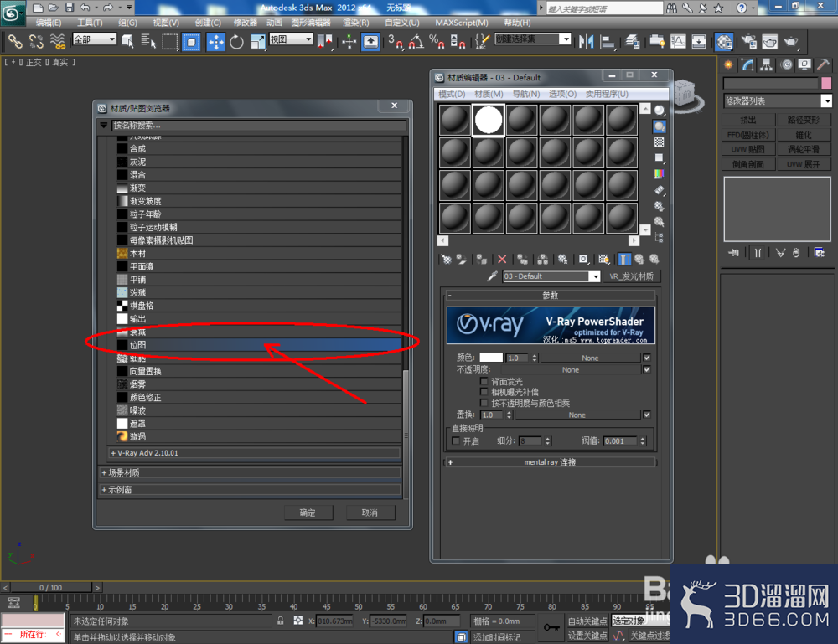Open Material Editor 导航(N) menu
The width and height of the screenshot is (838, 644).
526,94
